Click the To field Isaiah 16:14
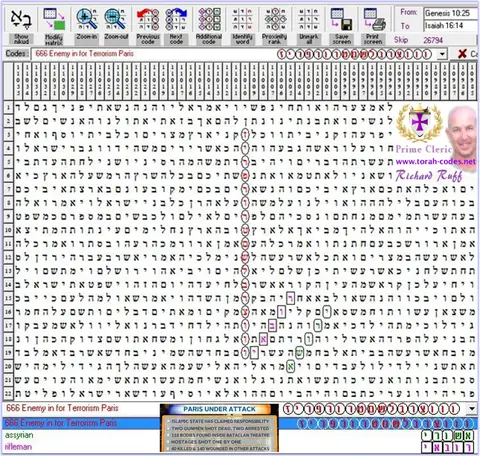The height and width of the screenshot is (456, 480). pos(450,25)
